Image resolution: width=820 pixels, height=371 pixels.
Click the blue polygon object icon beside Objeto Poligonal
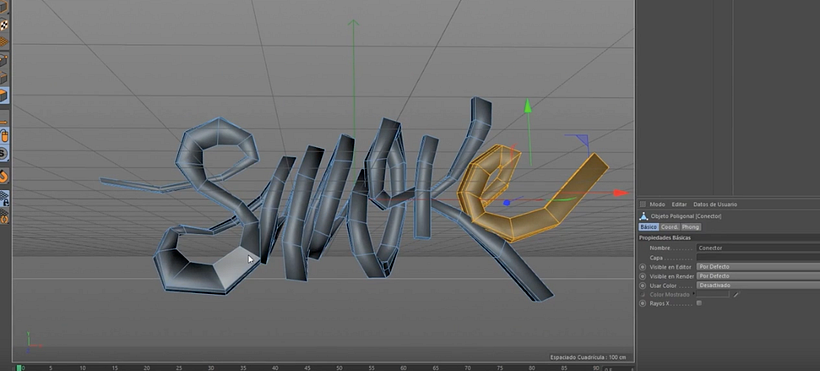644,216
